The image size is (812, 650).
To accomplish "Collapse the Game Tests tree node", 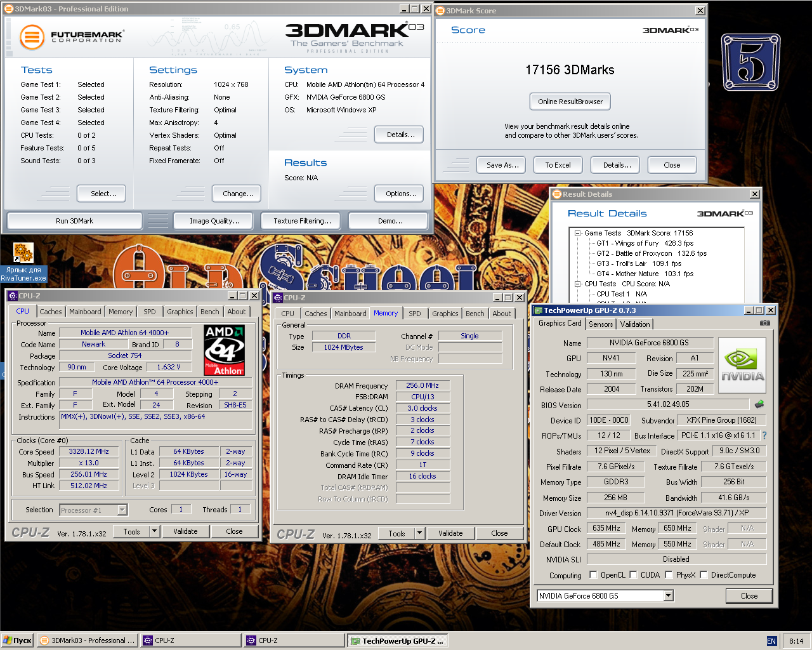I will [x=578, y=233].
